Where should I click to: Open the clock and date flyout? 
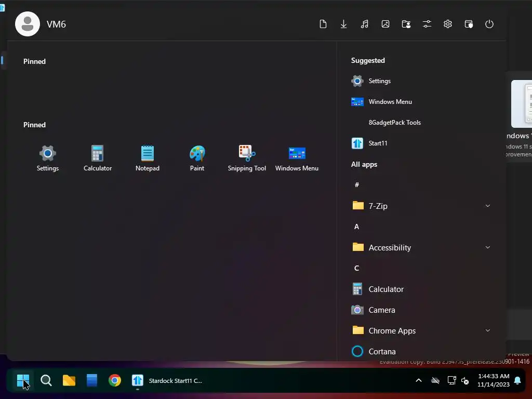coord(494,380)
